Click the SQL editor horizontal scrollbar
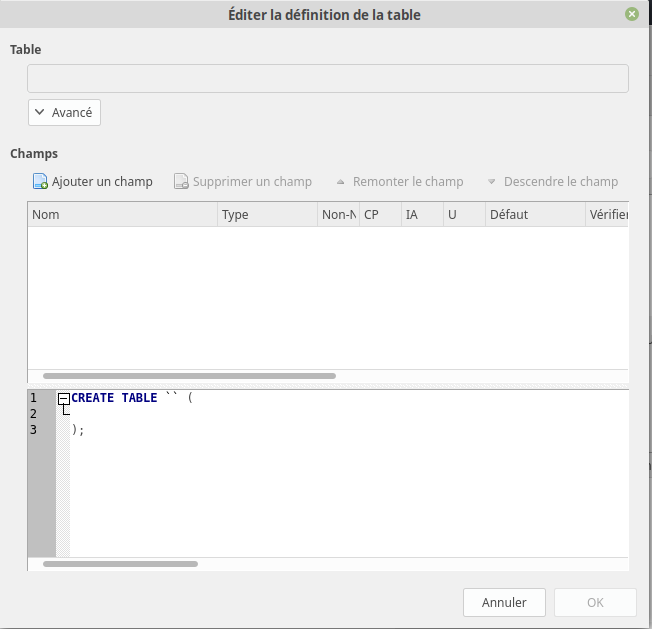The height and width of the screenshot is (629, 652). pos(120,564)
